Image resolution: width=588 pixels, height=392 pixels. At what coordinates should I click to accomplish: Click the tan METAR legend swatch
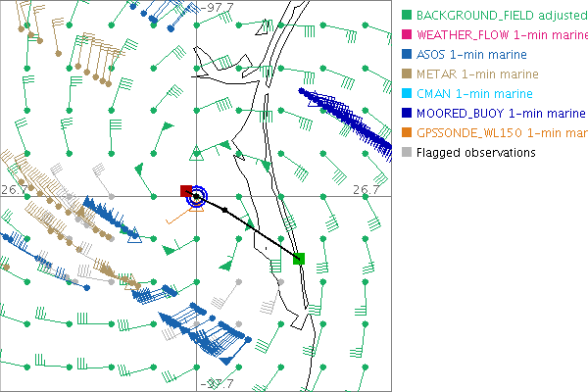(406, 74)
